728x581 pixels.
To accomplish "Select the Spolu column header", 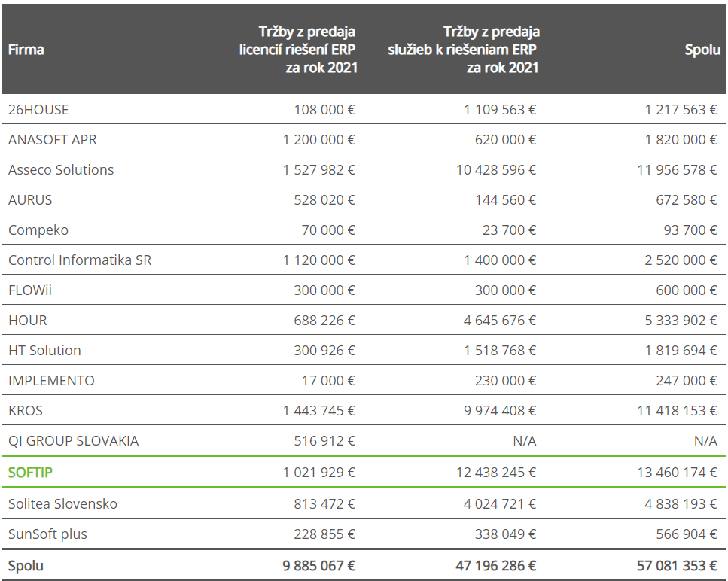I will [x=702, y=50].
